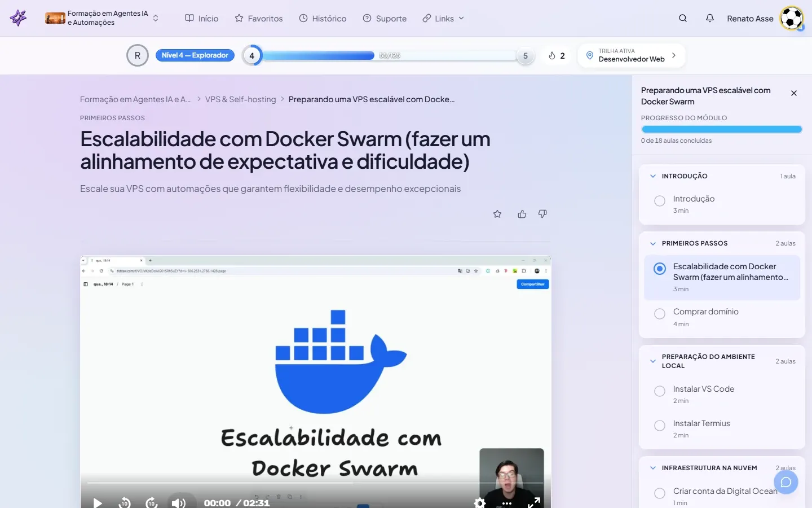Open the video more-options ellipsis
812x508 pixels.
507,503
